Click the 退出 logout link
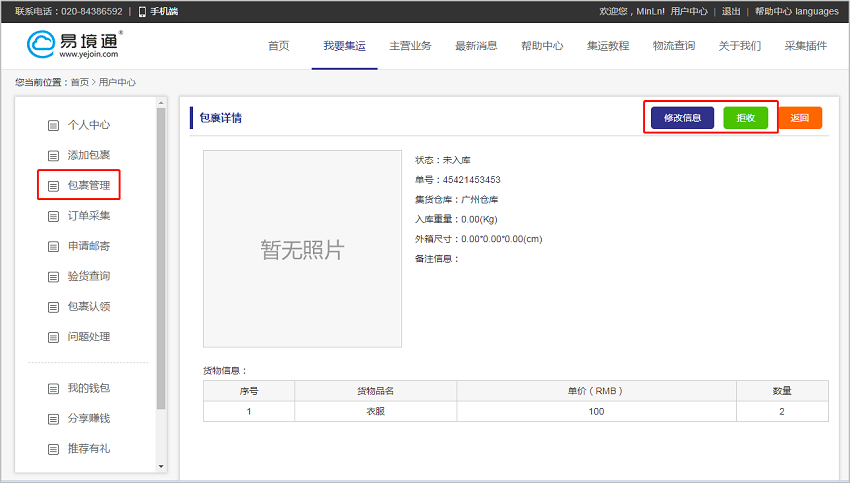The width and height of the screenshot is (850, 483). click(731, 12)
